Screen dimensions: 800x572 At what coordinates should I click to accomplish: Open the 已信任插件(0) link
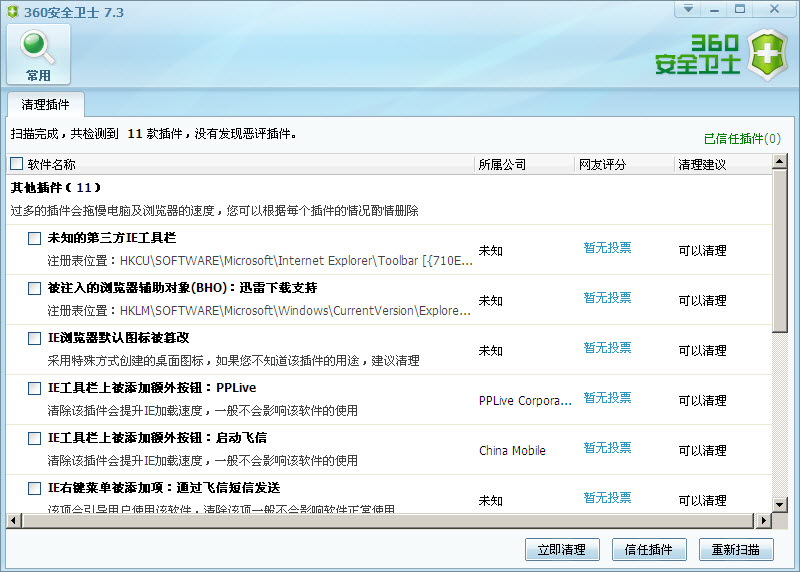742,138
